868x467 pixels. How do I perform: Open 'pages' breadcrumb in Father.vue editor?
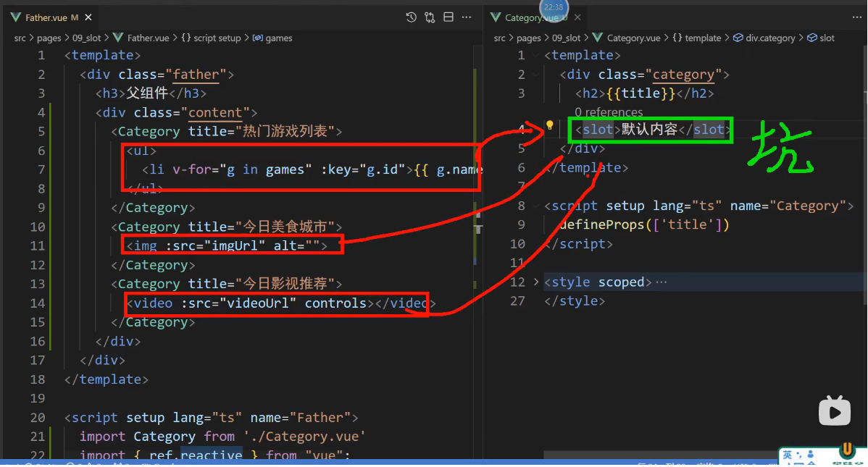click(49, 38)
